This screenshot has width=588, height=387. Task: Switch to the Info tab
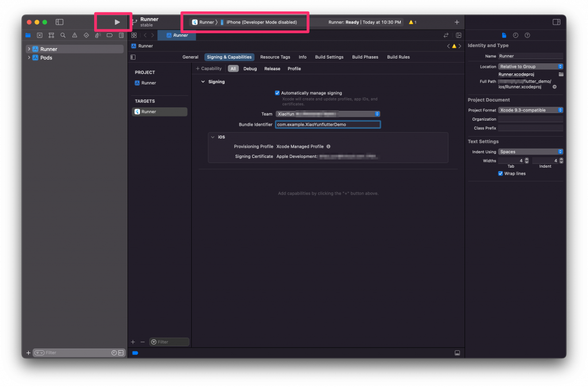tap(302, 57)
